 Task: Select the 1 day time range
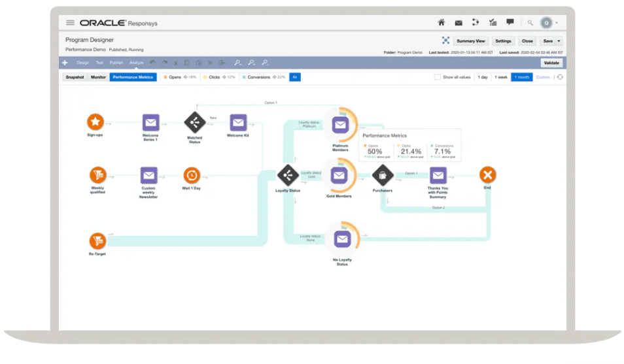pyautogui.click(x=482, y=77)
